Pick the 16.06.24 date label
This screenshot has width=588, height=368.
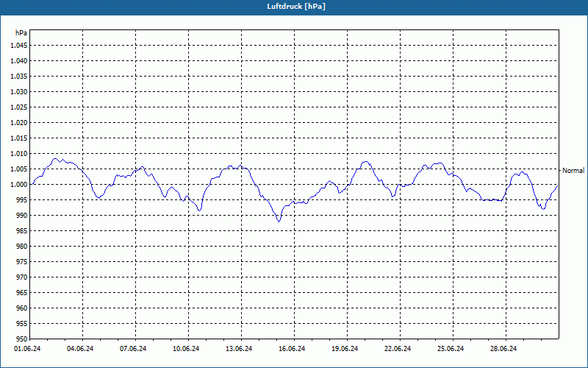point(292,349)
